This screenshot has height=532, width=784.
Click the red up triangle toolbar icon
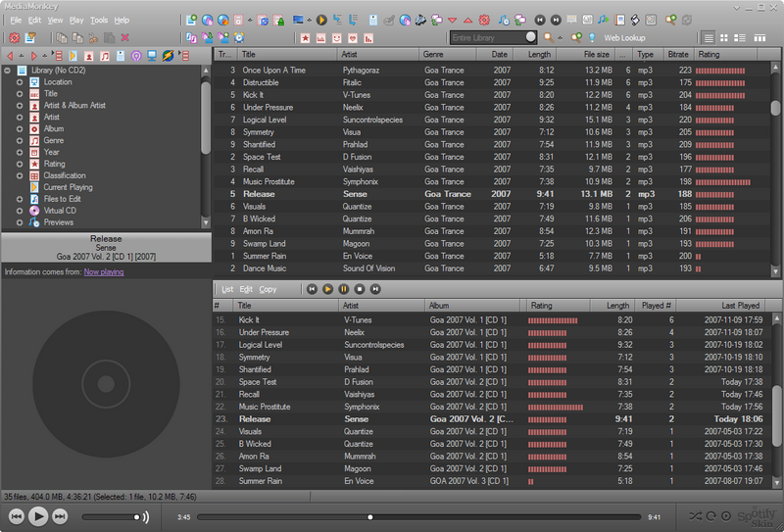click(x=468, y=21)
